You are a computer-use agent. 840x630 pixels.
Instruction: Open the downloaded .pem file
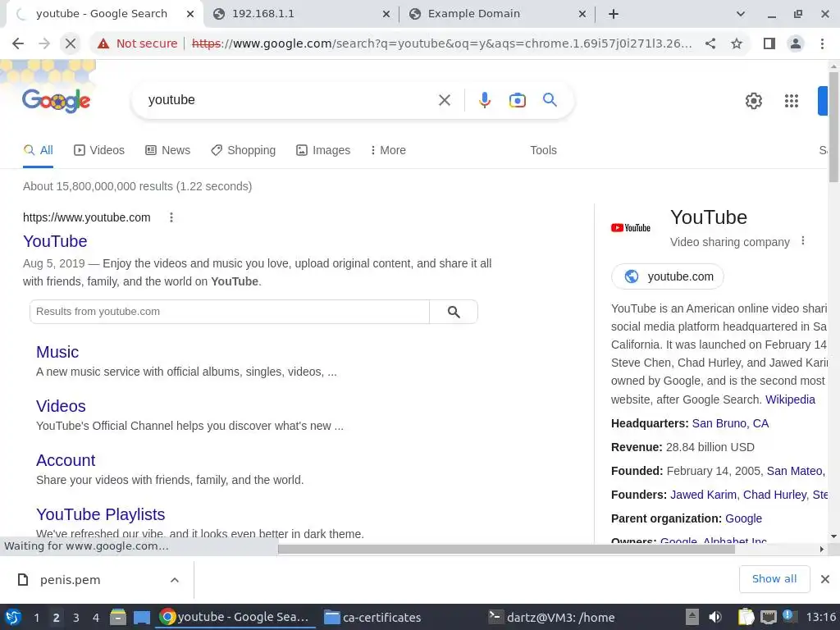click(70, 580)
